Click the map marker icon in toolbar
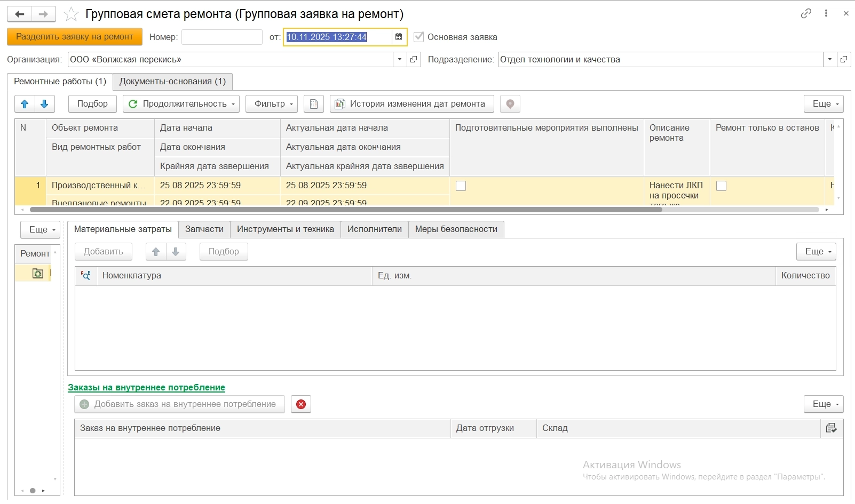The width and height of the screenshot is (855, 504). [510, 104]
